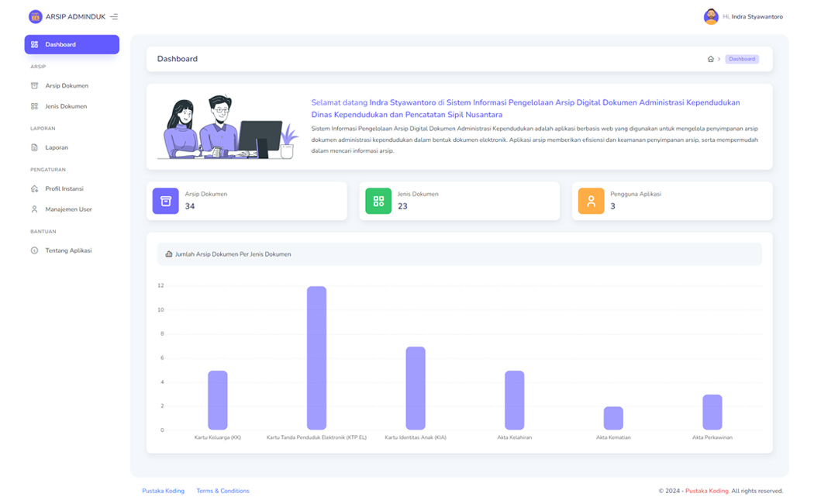Click the user avatar in header

click(x=711, y=16)
